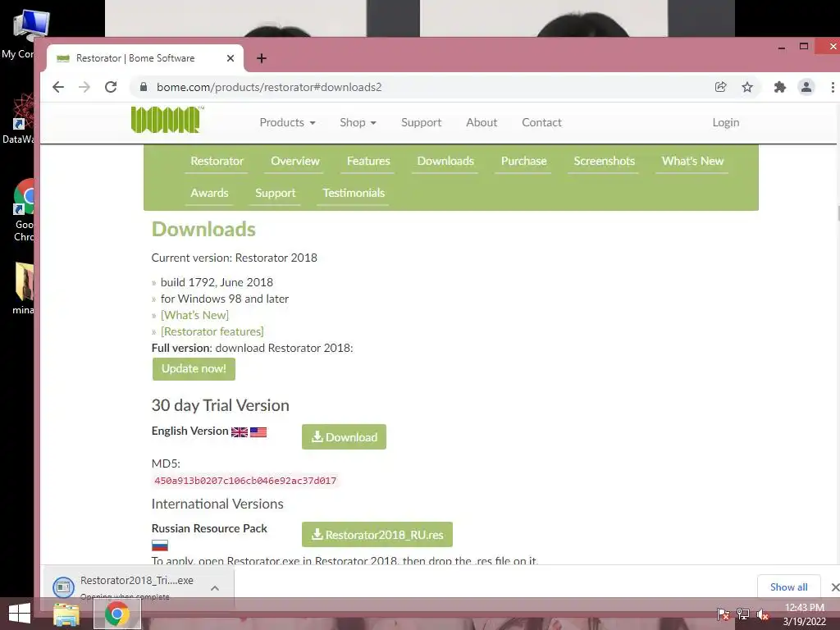Switch to the Features tab

[368, 162]
